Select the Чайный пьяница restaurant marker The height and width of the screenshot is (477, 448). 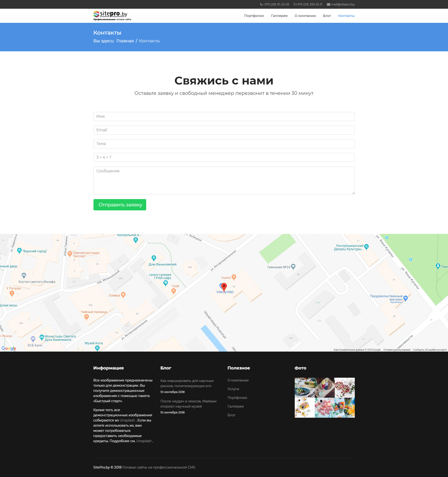pyautogui.click(x=86, y=317)
